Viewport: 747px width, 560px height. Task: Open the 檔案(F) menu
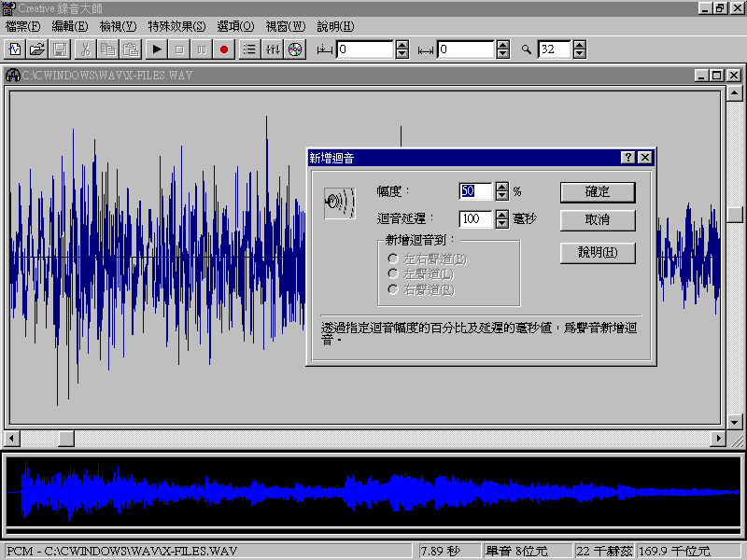[x=23, y=26]
